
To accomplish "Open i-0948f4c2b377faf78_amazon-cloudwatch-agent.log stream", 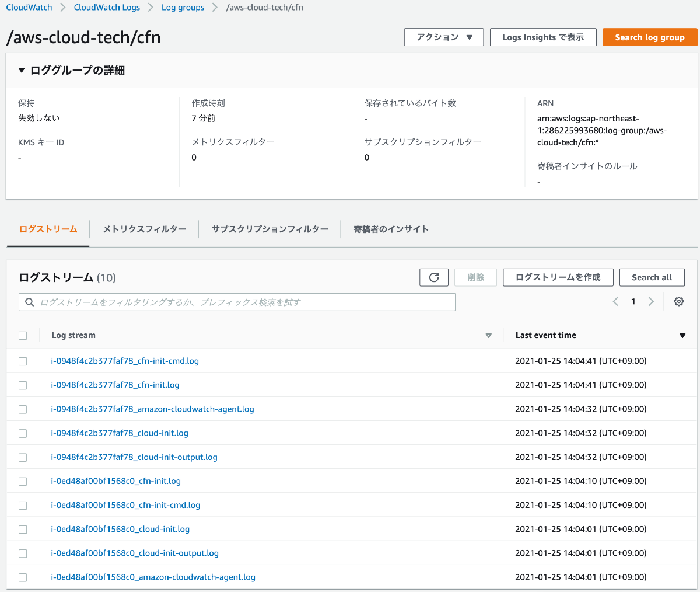I will tap(152, 409).
